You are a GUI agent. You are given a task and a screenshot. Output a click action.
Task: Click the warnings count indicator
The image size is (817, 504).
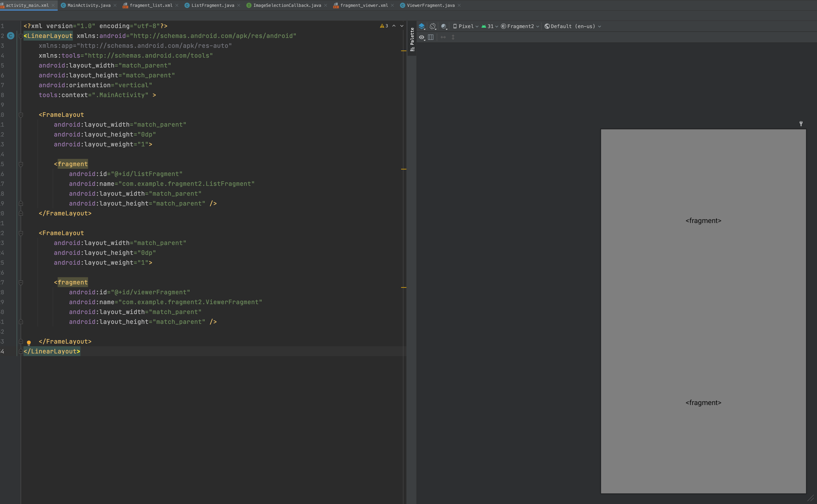tap(384, 26)
